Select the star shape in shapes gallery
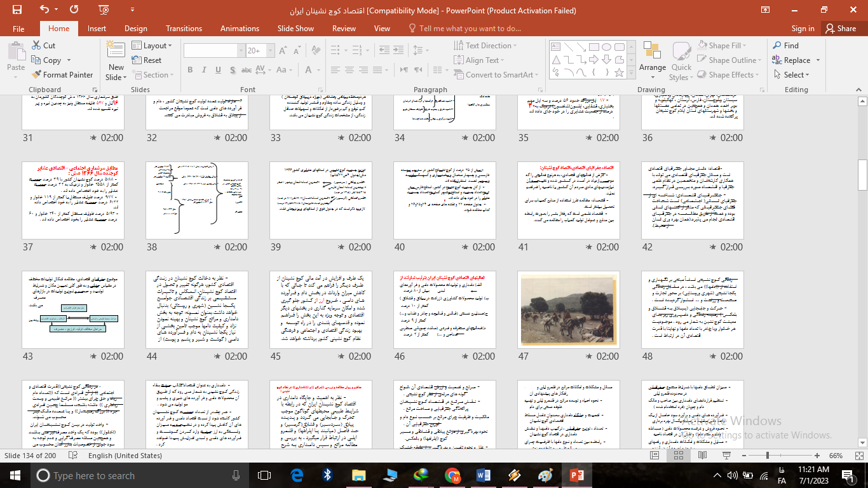The height and width of the screenshot is (488, 868). (x=619, y=72)
